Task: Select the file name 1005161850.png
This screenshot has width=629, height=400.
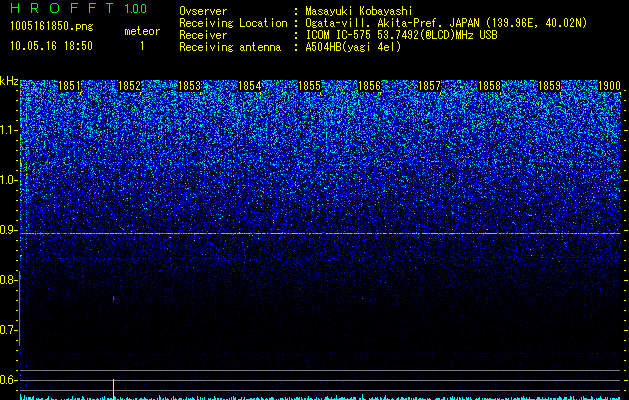Action: point(52,27)
